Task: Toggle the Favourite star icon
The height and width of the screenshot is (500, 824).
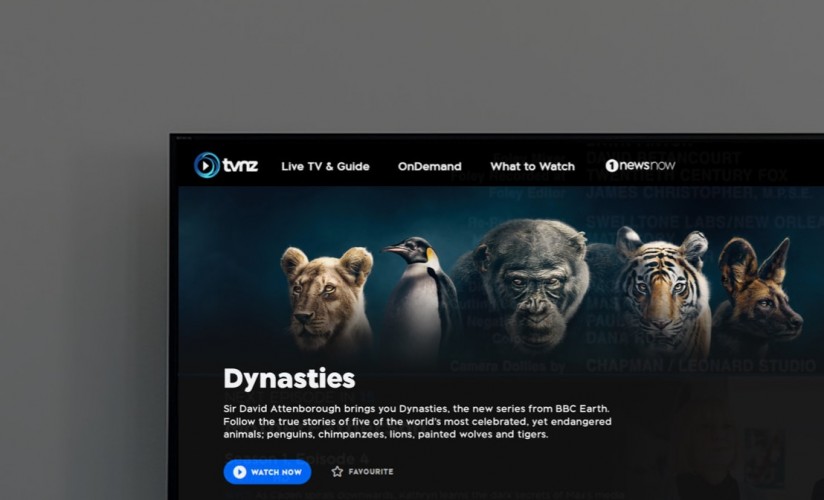Action: coord(337,472)
